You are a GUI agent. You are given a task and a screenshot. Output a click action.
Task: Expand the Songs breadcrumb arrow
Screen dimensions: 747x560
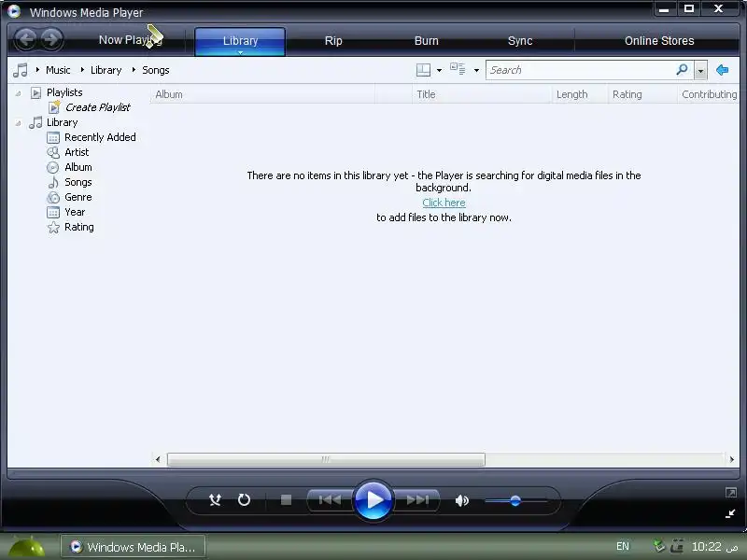pos(134,70)
